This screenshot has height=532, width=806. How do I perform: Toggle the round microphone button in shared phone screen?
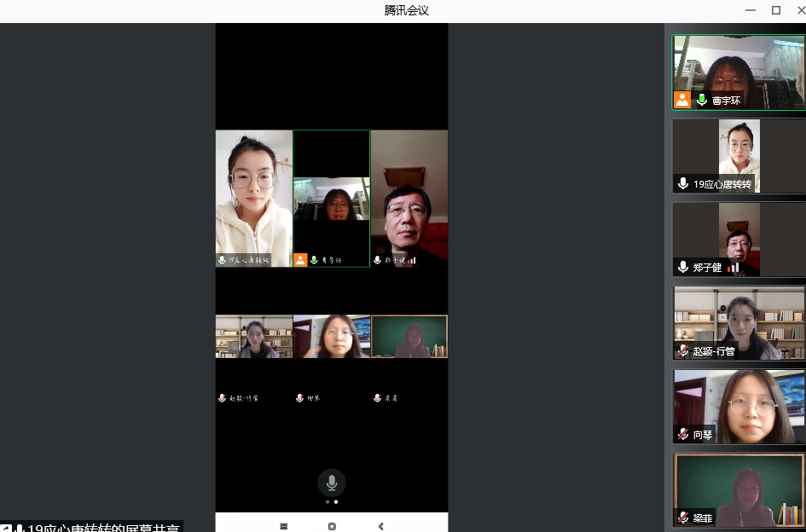coord(332,483)
